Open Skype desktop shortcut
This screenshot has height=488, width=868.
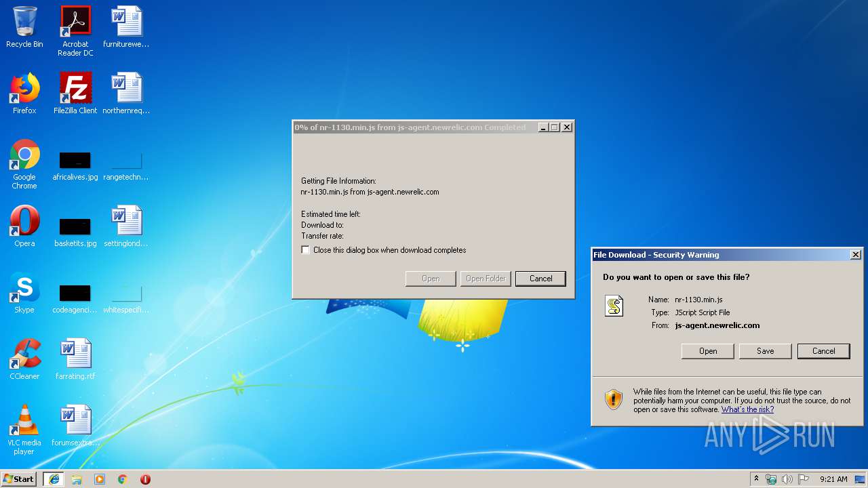(x=24, y=293)
